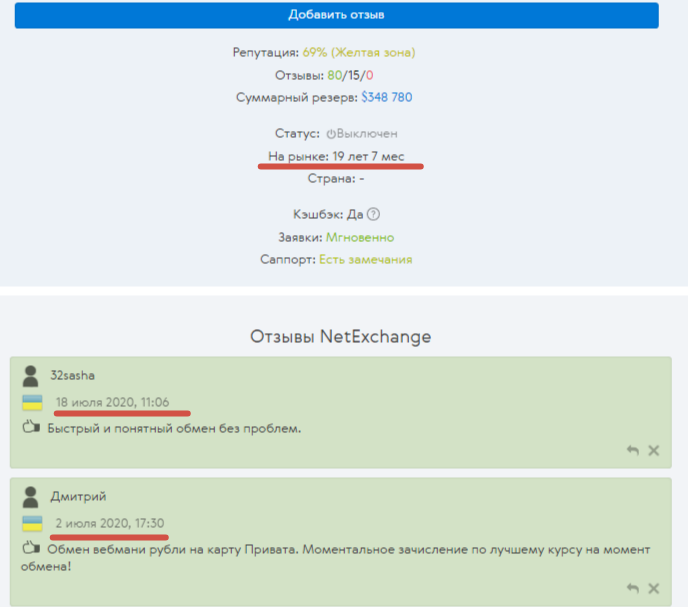Image resolution: width=688 pixels, height=607 pixels.
Task: Click the thumbs-up icon in 32sasha's review
Action: (x=31, y=427)
